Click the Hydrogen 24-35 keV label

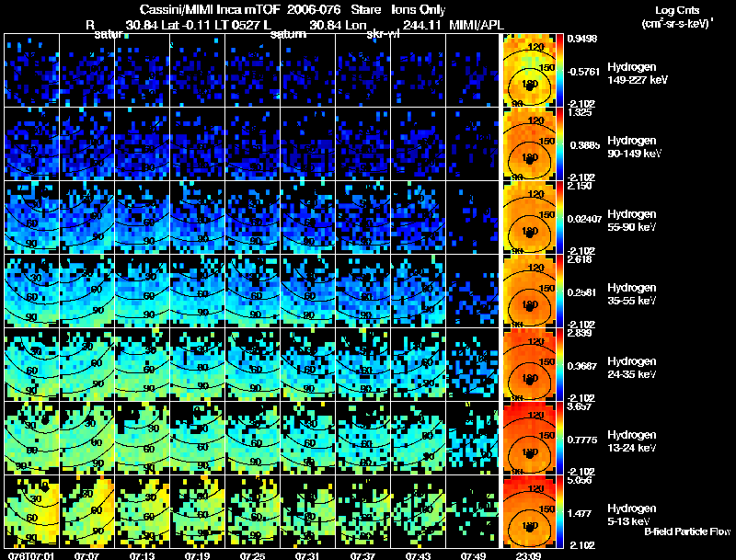tap(632, 368)
